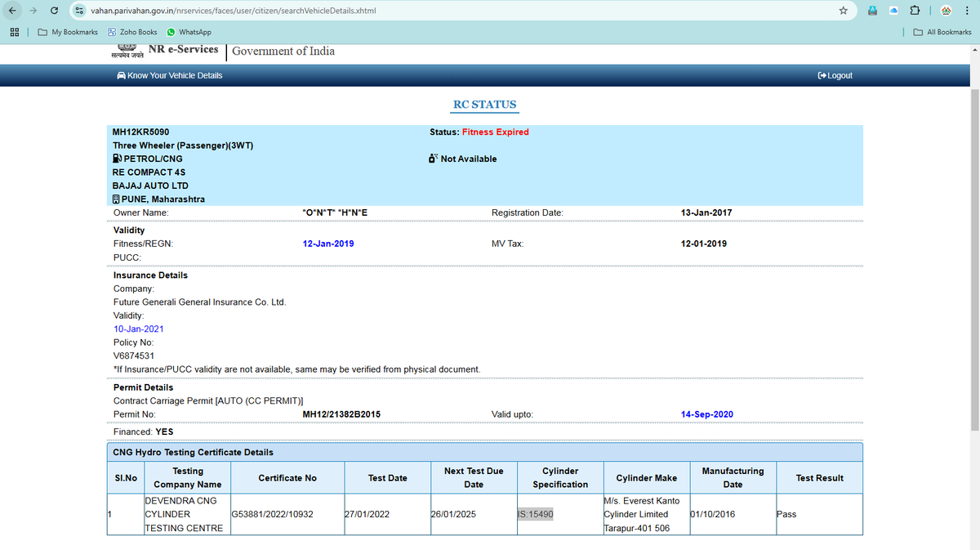Bookmark this page with the star icon
Image resolution: width=980 pixels, height=550 pixels.
pyautogui.click(x=843, y=11)
